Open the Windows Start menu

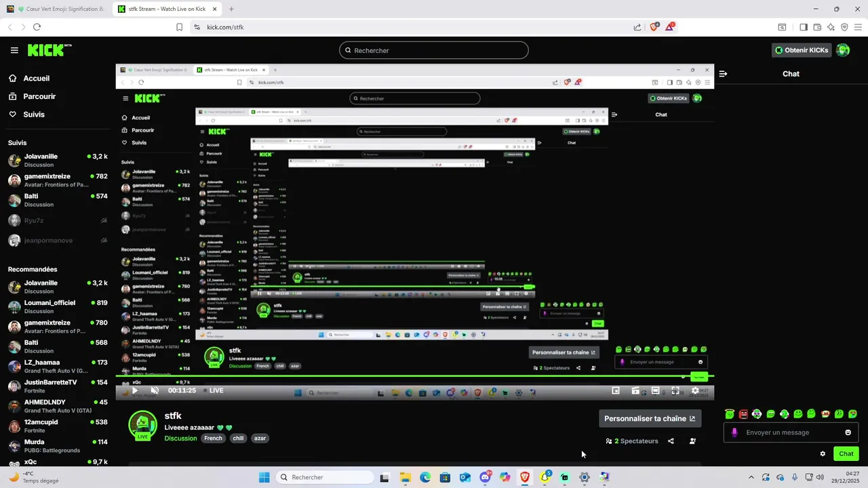[264, 477]
